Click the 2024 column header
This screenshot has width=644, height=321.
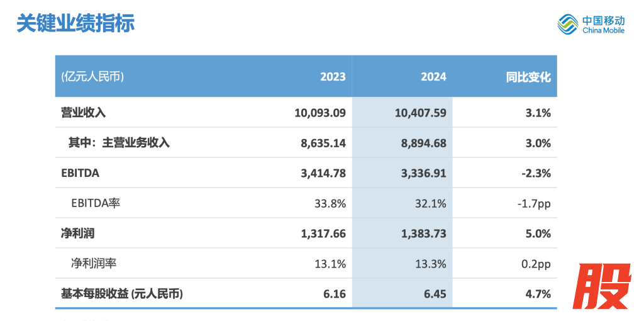pyautogui.click(x=433, y=77)
